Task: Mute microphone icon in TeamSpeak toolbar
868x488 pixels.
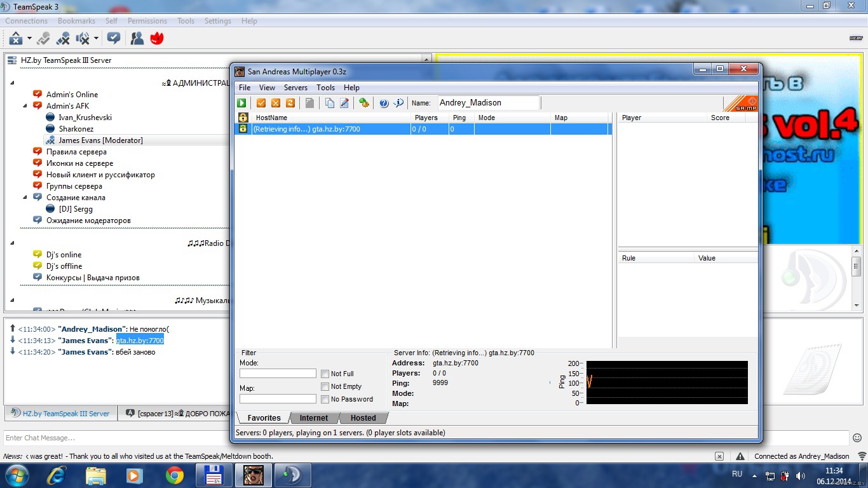Action: [63, 39]
